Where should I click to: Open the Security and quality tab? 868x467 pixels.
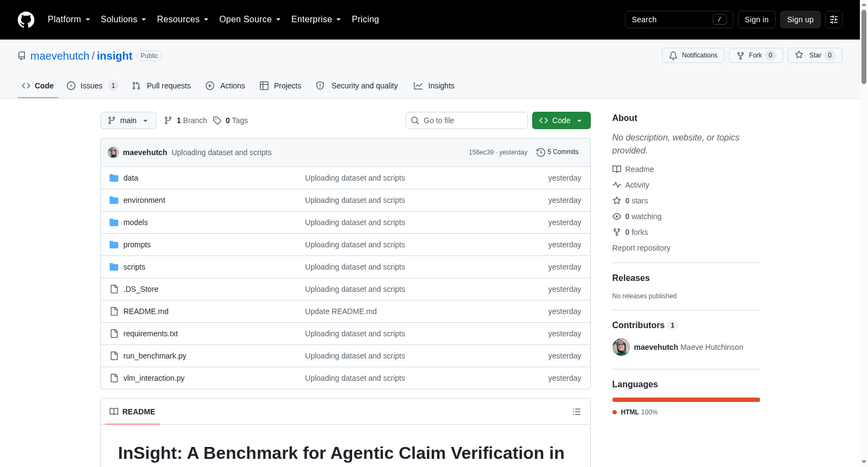pos(357,86)
